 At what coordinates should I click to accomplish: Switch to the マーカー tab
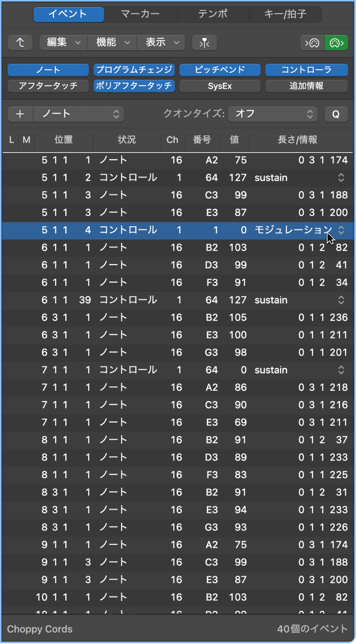141,13
